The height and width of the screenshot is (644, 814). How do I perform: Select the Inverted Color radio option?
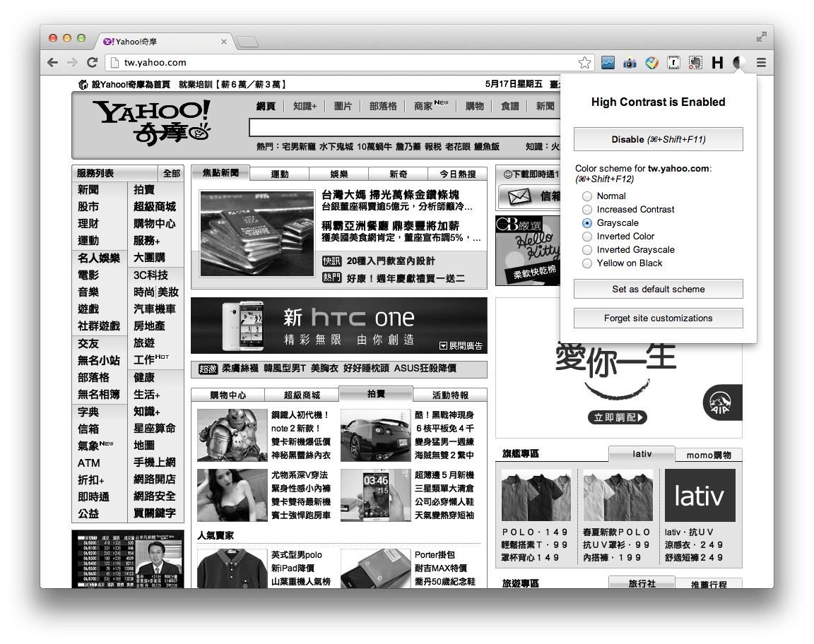[587, 237]
